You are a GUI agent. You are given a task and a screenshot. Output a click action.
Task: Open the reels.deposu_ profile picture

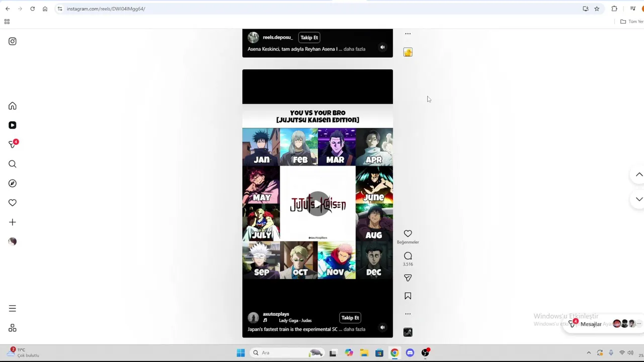253,37
